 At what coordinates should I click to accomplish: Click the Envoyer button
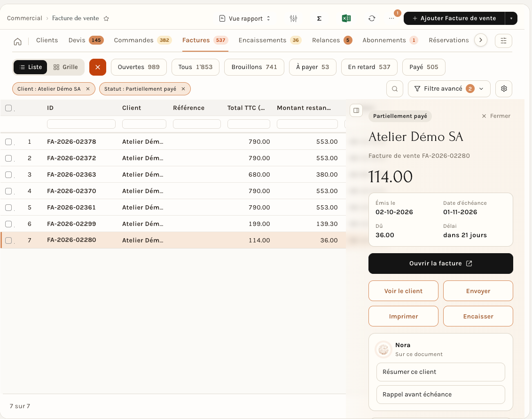(x=478, y=291)
